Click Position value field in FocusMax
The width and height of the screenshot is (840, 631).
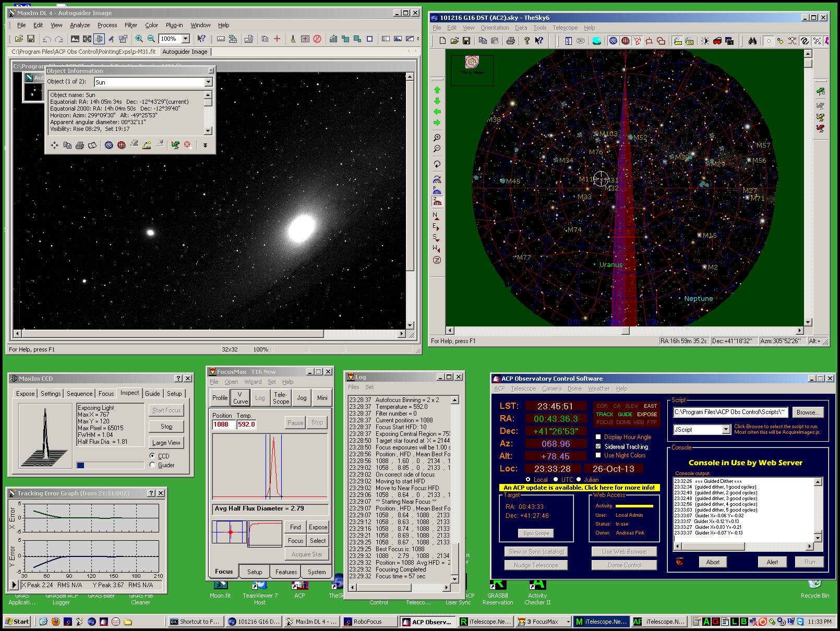click(x=223, y=424)
